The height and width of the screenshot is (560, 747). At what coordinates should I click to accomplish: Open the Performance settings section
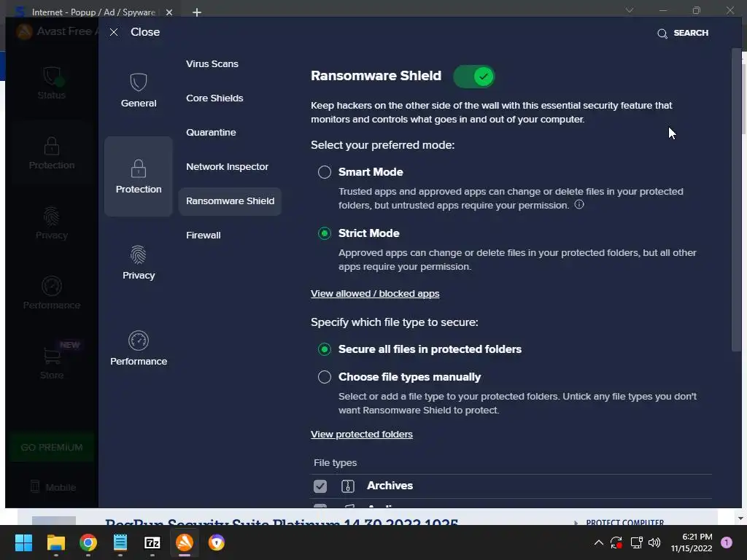click(x=139, y=349)
